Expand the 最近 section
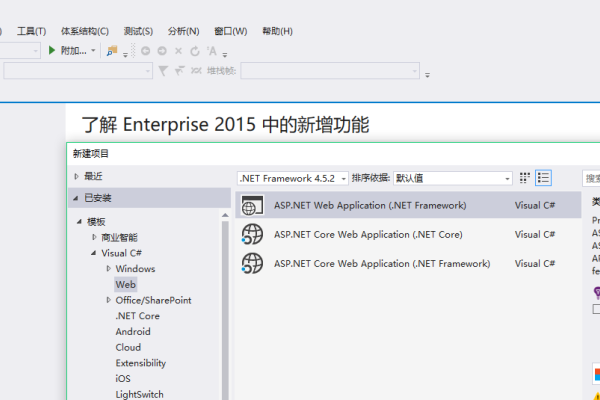Image resolution: width=600 pixels, height=400 pixels. click(x=77, y=177)
